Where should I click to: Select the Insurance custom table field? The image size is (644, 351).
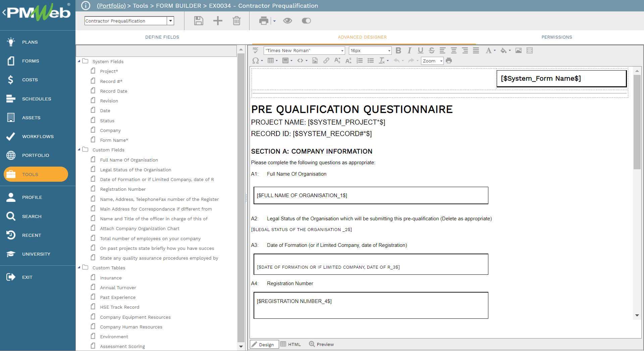coord(111,278)
